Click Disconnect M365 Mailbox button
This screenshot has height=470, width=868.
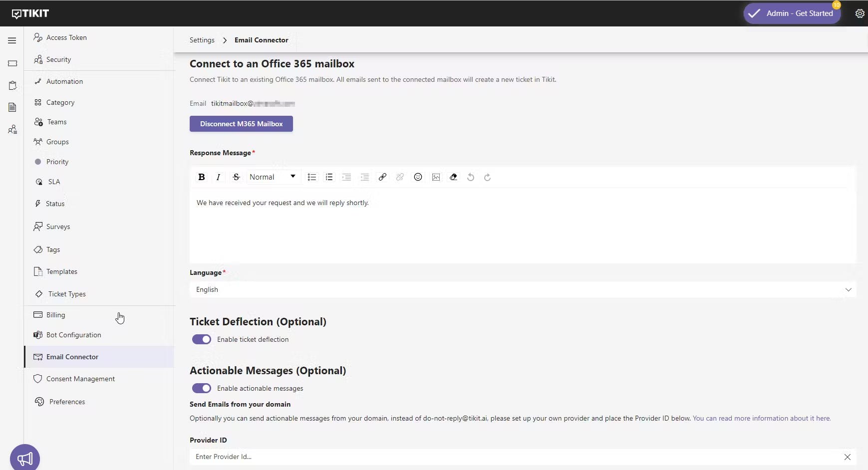(x=241, y=124)
